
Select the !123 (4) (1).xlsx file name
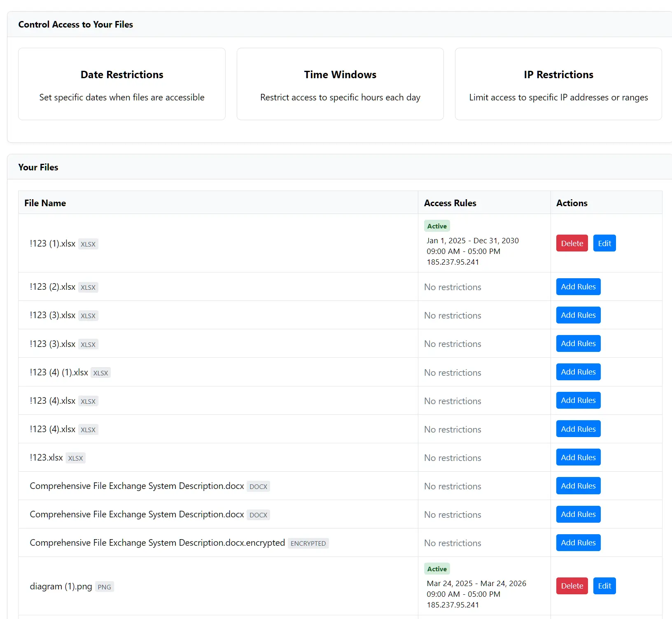(x=59, y=372)
